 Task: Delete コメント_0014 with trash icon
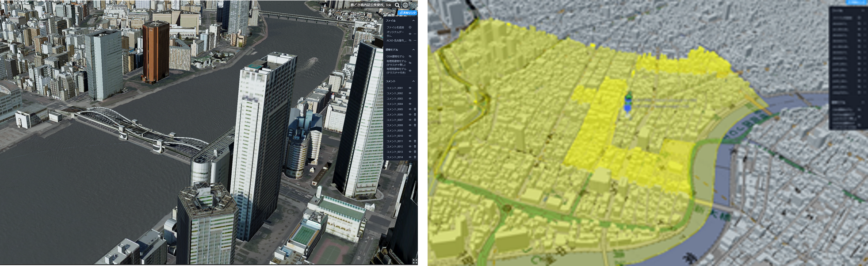(x=415, y=157)
